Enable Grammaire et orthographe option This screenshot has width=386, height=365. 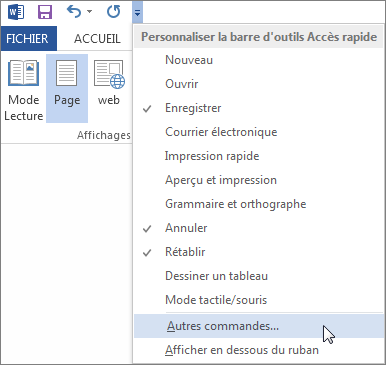point(258,204)
